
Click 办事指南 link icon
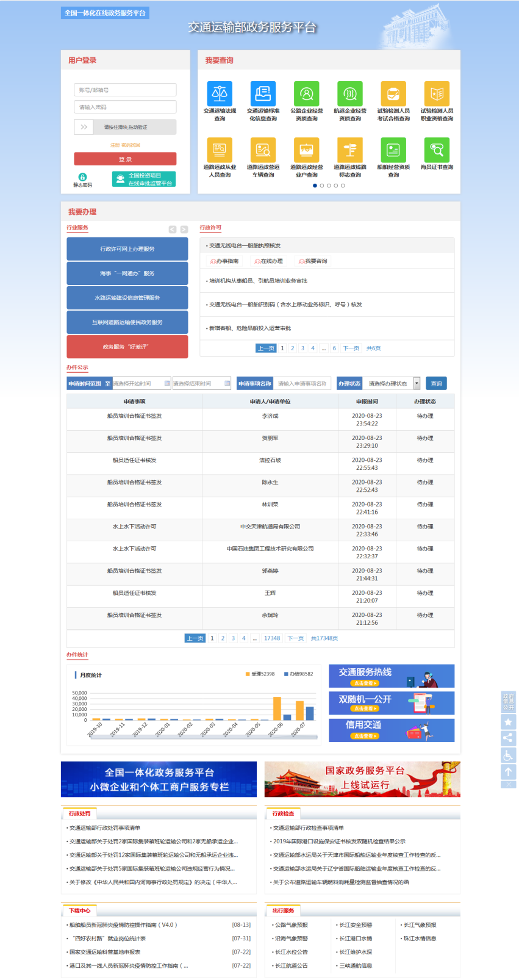(213, 261)
